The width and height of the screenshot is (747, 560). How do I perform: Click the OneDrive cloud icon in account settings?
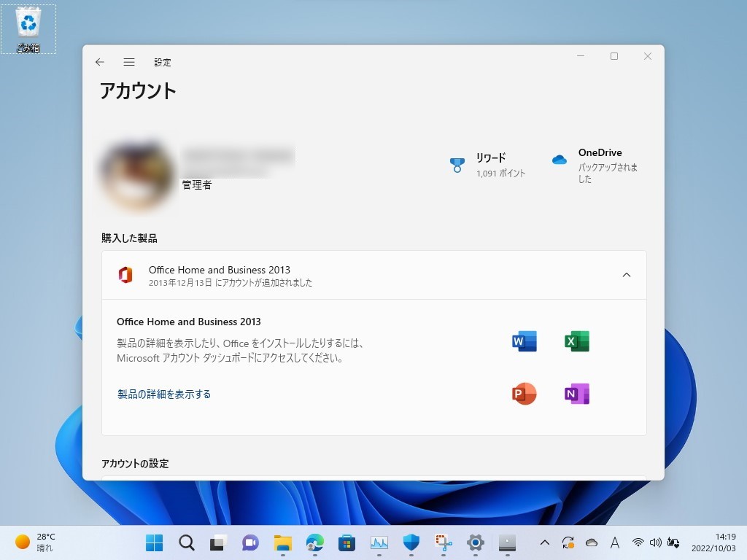click(559, 160)
